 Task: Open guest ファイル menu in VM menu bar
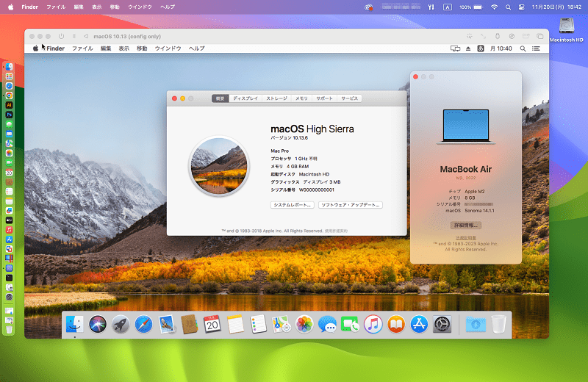point(82,48)
